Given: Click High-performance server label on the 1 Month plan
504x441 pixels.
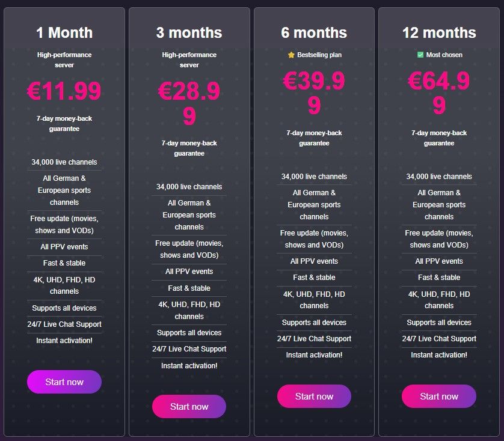Looking at the screenshot, I should [x=64, y=59].
